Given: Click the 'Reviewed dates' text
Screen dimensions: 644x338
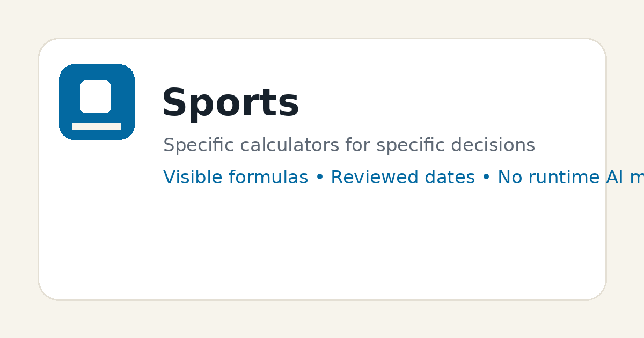Looking at the screenshot, I should (x=402, y=177).
